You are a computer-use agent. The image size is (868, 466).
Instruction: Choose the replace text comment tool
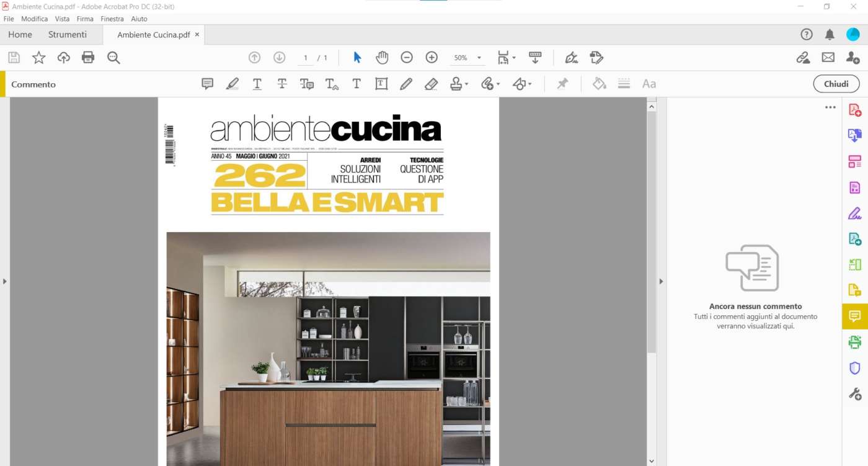click(x=307, y=84)
